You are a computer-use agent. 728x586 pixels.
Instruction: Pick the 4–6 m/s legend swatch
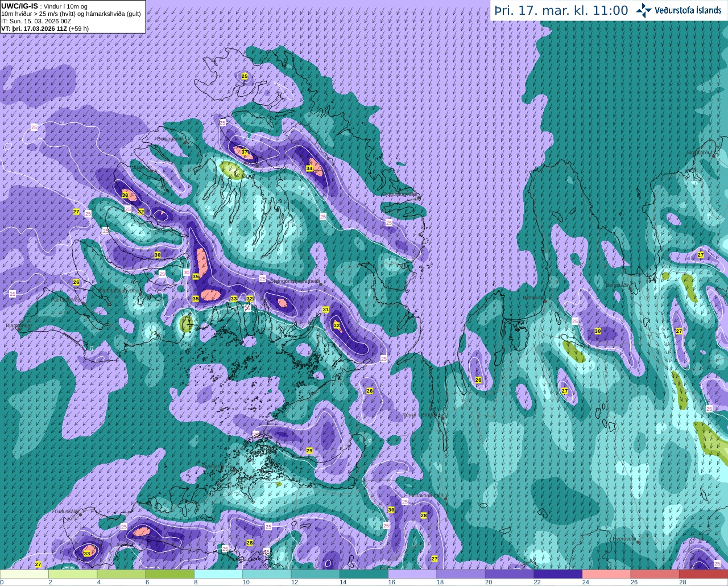pos(121,574)
